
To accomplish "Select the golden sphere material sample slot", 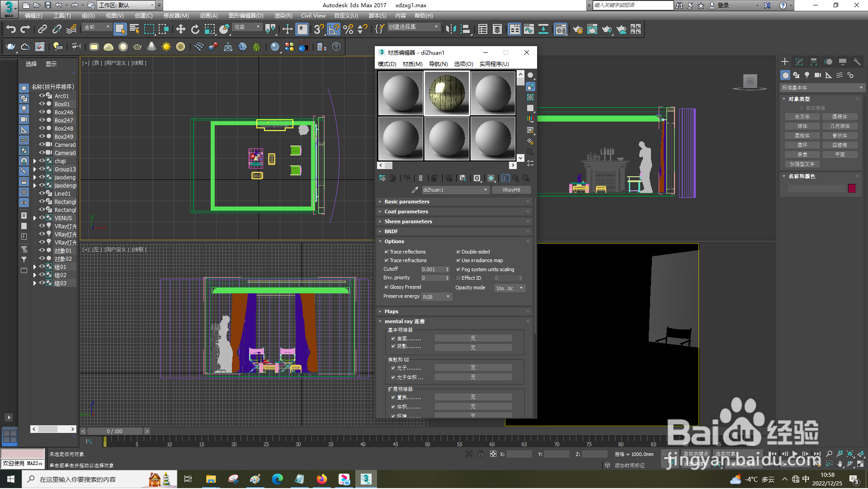I will [x=447, y=93].
